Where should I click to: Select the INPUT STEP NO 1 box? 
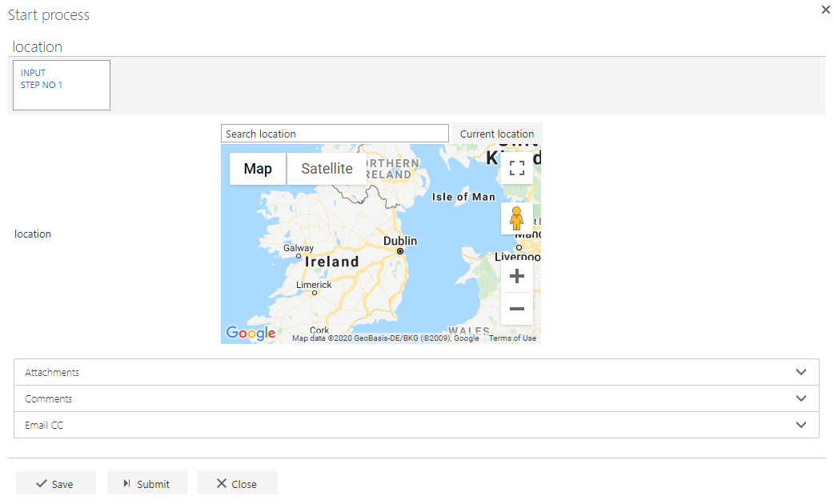[x=62, y=85]
